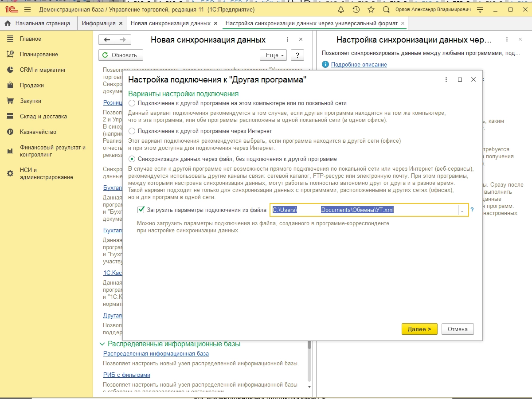Open favorites star icon
The height and width of the screenshot is (399, 532).
(371, 9)
